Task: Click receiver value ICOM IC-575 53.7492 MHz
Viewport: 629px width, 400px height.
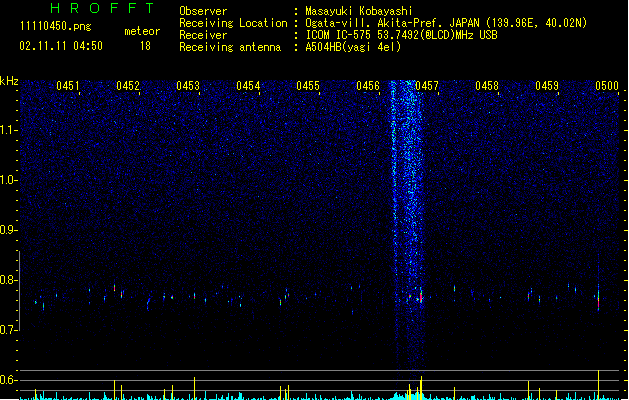Action: [401, 35]
